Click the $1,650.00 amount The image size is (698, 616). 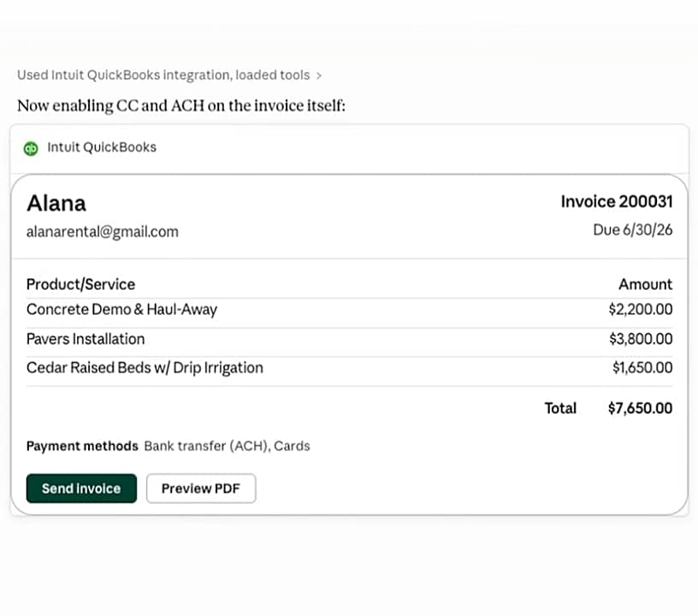pos(642,368)
